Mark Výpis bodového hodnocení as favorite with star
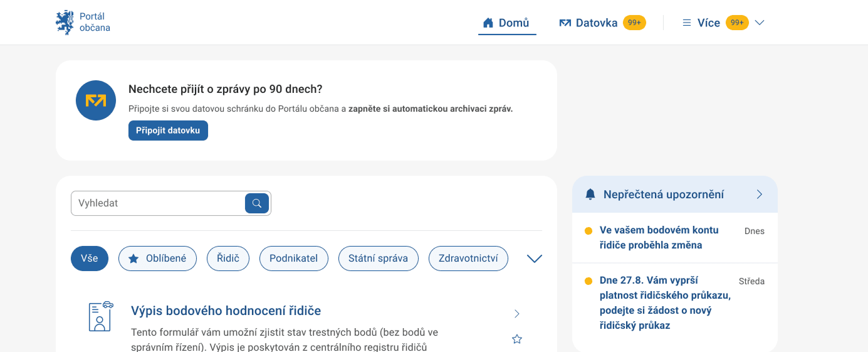Image resolution: width=868 pixels, height=352 pixels. pyautogui.click(x=517, y=339)
